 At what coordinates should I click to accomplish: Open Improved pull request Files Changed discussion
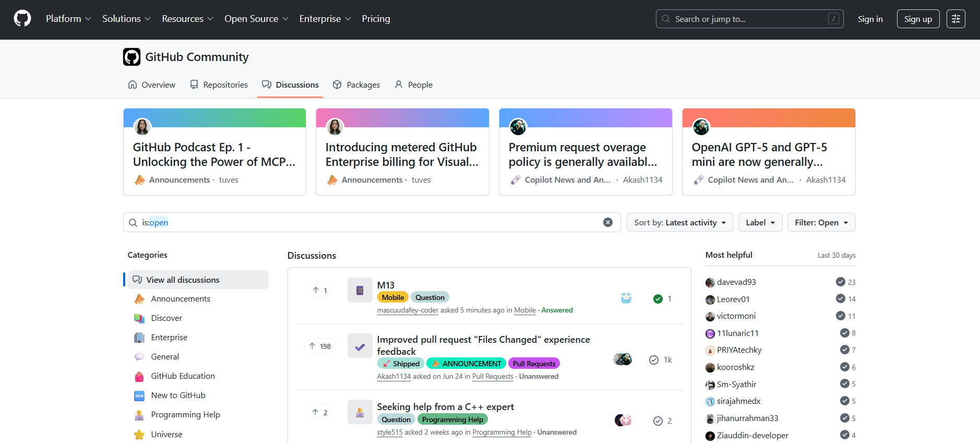pos(483,345)
